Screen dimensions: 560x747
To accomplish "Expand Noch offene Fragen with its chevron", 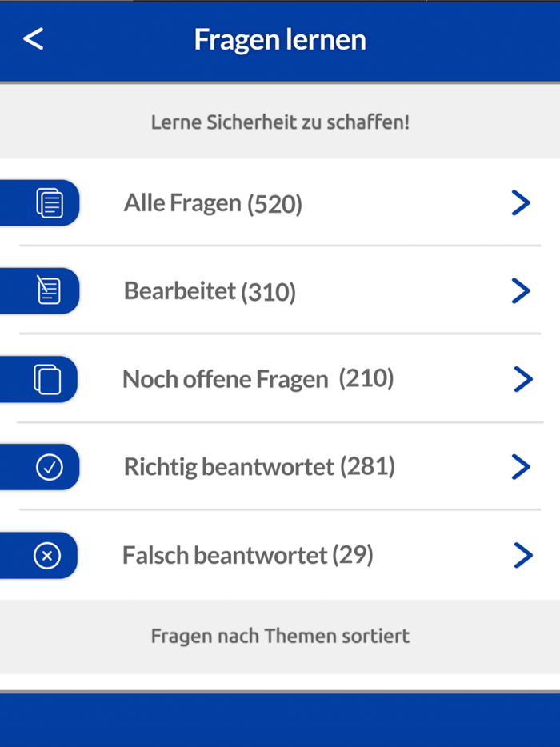I will coord(522,379).
